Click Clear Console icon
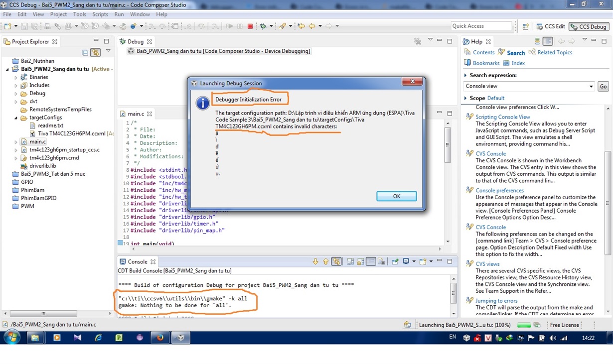Image resolution: width=613 pixels, height=364 pixels. click(x=381, y=261)
